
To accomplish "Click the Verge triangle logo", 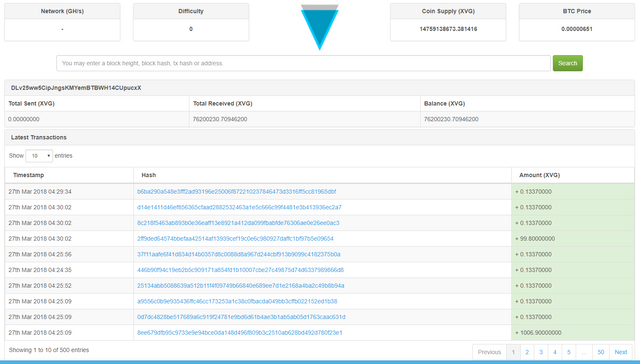I will click(320, 27).
